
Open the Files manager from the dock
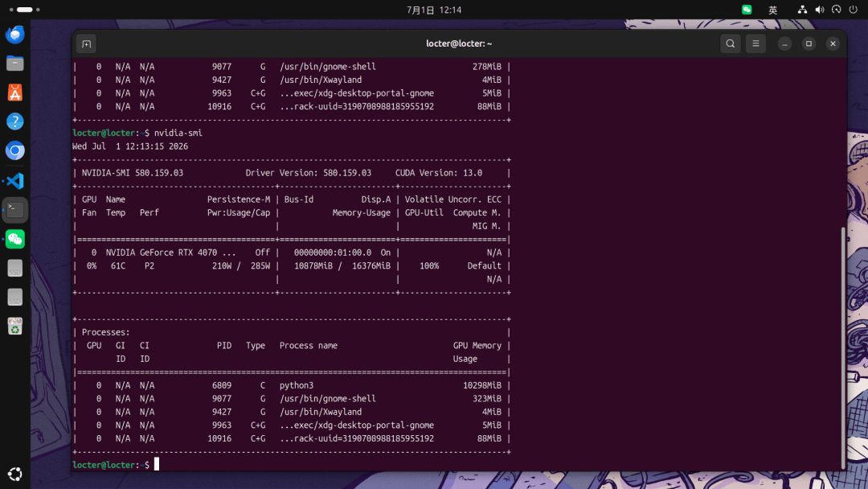[15, 64]
